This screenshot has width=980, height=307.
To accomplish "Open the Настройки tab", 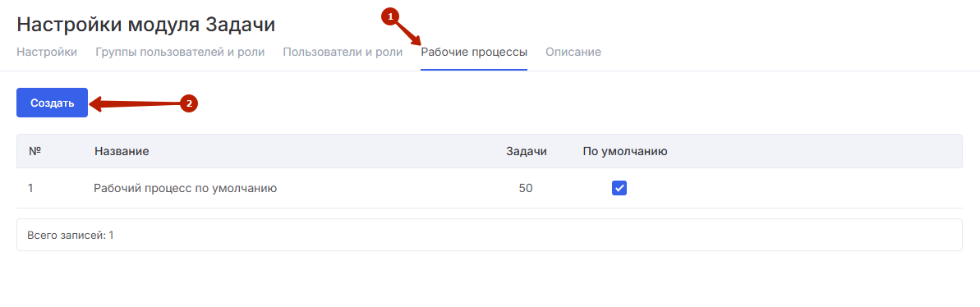I will [x=47, y=52].
